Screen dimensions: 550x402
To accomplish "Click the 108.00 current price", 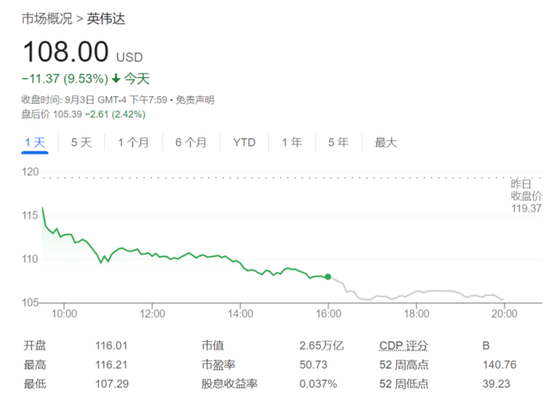I will click(66, 52).
